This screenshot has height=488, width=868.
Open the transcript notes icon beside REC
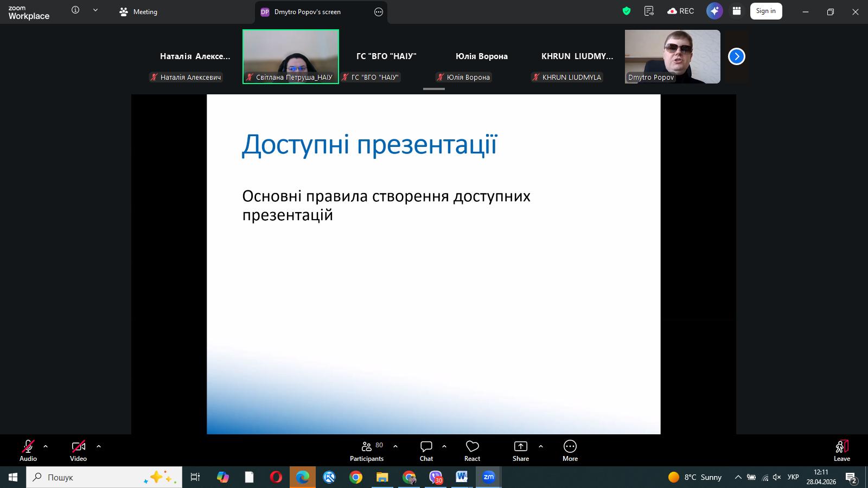click(x=649, y=11)
